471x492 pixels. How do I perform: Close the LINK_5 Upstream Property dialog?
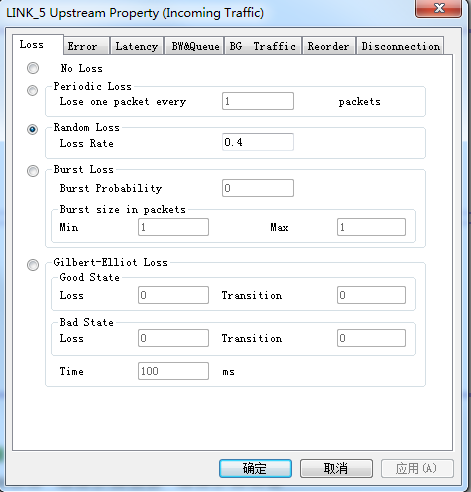(439, 8)
